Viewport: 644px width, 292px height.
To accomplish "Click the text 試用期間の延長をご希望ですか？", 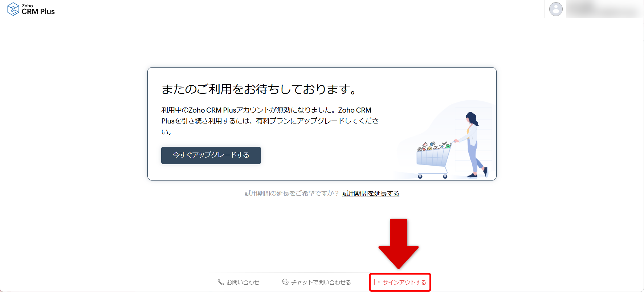I will point(292,194).
